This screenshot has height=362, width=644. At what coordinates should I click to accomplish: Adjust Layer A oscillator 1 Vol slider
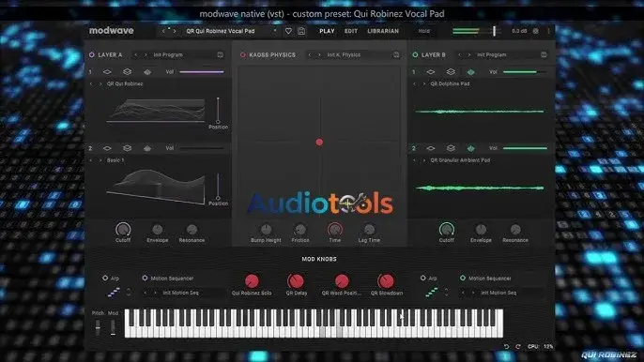[202, 72]
